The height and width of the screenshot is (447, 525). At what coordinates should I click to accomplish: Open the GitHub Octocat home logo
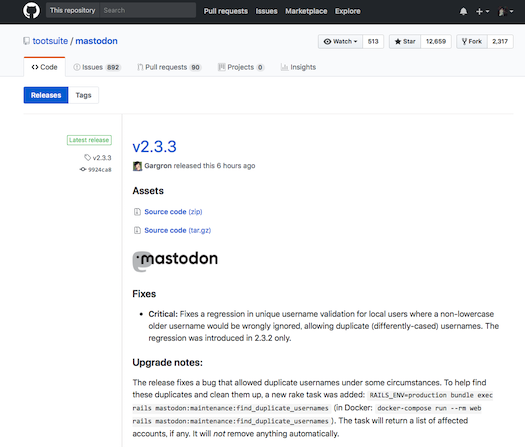(x=31, y=10)
